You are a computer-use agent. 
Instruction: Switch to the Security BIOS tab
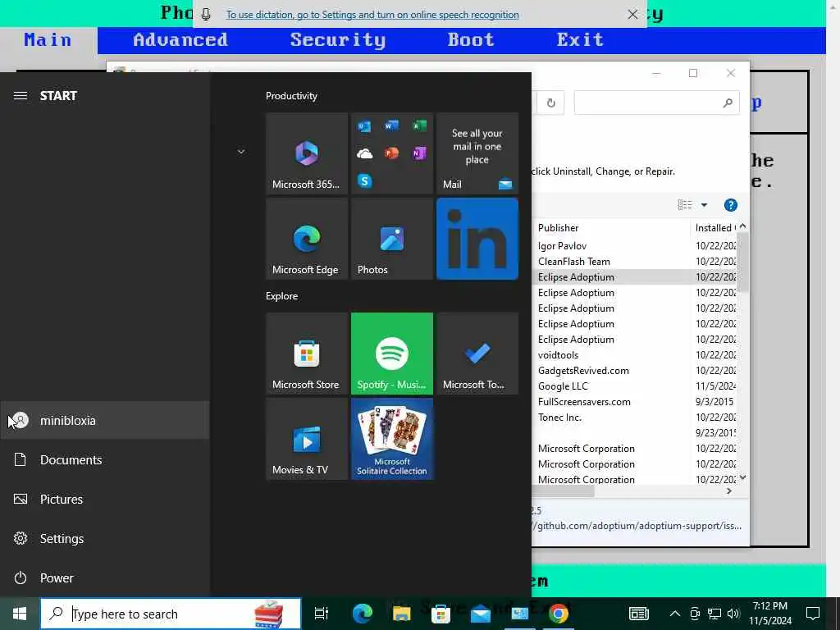pyautogui.click(x=338, y=40)
